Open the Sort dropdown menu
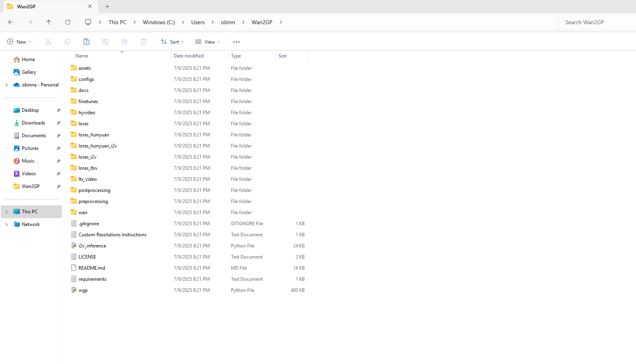The height and width of the screenshot is (364, 636). (x=172, y=42)
